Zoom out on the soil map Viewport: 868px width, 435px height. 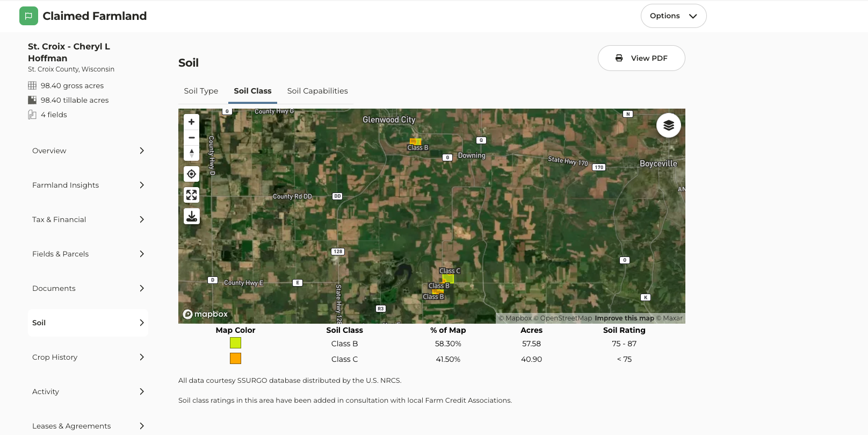click(x=192, y=138)
